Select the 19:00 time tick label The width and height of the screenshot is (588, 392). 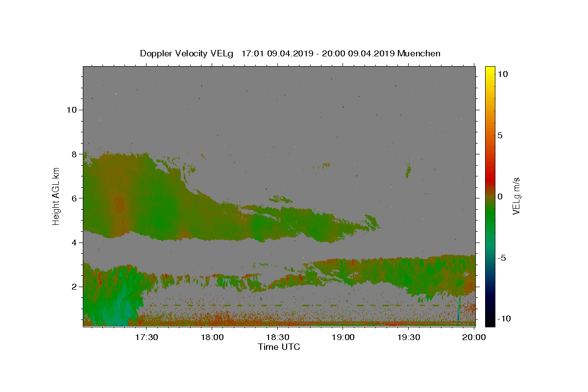343,337
